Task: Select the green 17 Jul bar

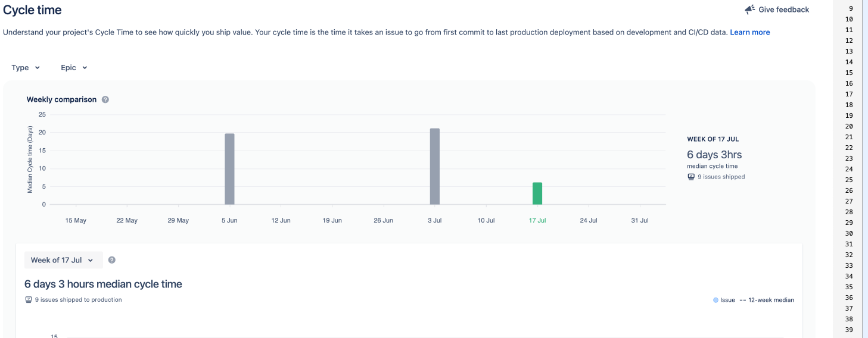Action: coord(537,193)
